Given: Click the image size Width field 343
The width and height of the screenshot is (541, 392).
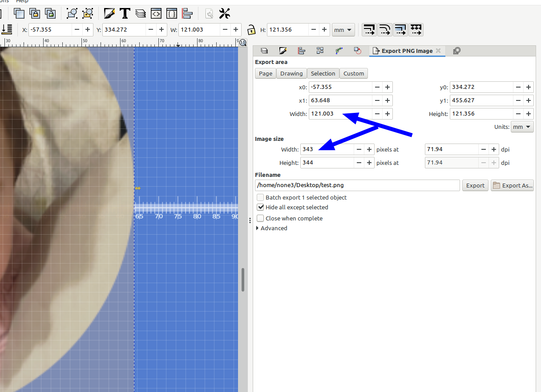Looking at the screenshot, I should point(327,149).
